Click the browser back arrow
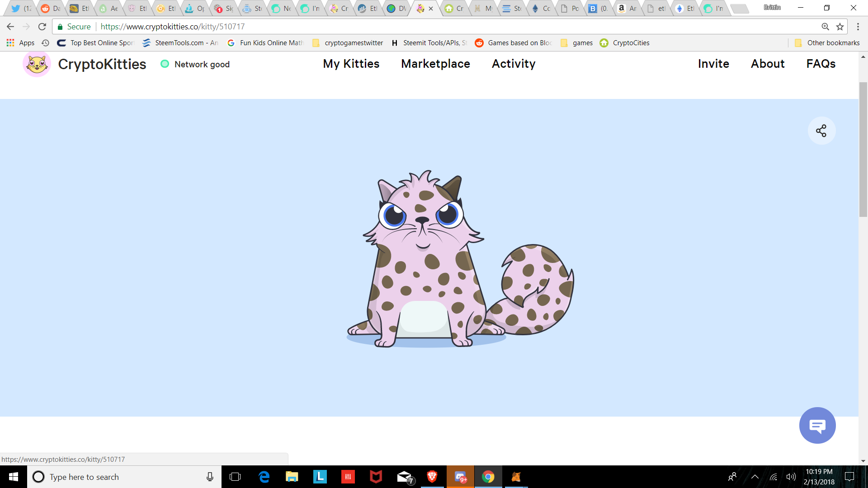 (10, 27)
